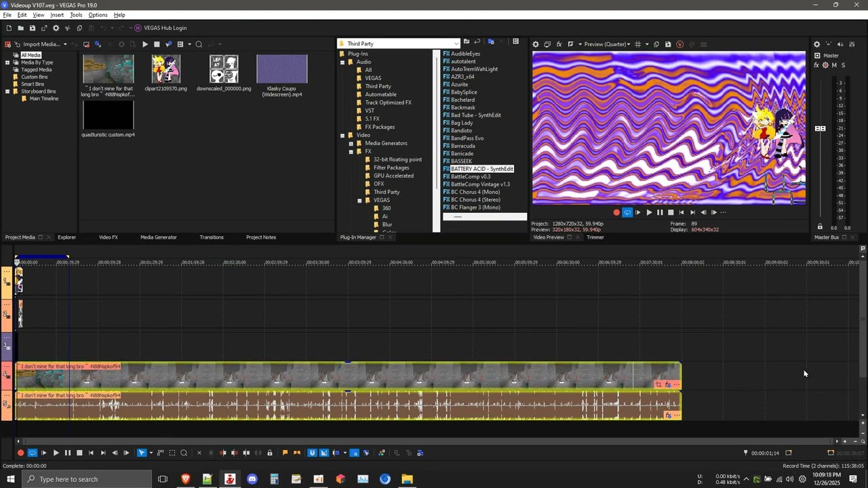Open the Third Party folder dropdown
Viewport: 868px width, 488px height.
point(456,43)
